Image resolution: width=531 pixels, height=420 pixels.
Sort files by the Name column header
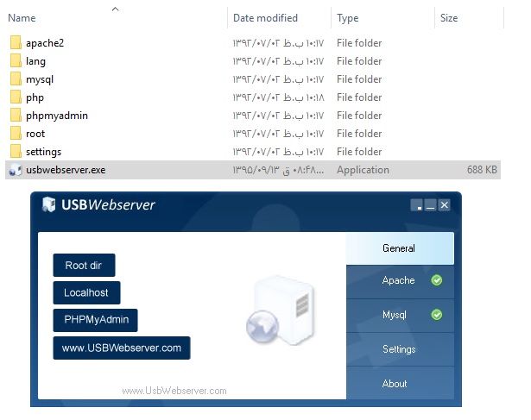tap(22, 18)
